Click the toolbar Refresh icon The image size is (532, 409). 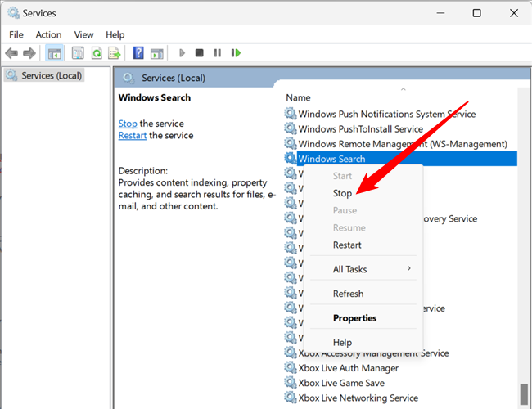(97, 53)
